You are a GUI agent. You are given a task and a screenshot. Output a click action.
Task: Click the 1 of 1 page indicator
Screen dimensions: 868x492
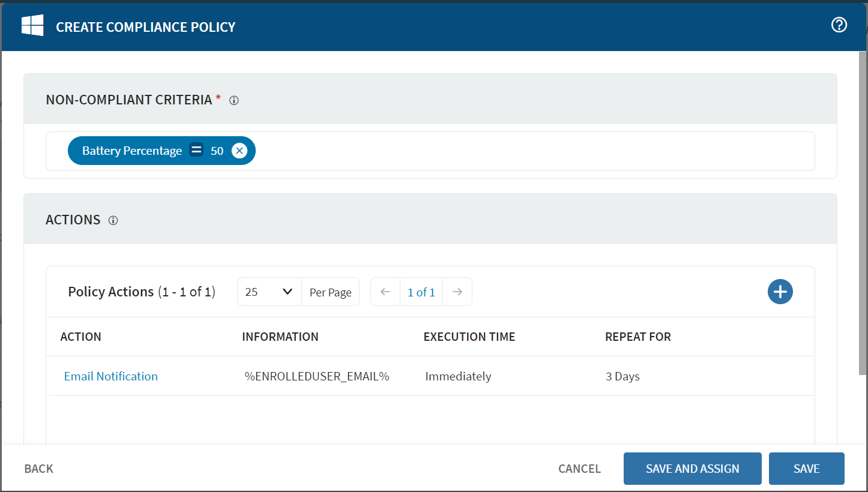click(421, 292)
